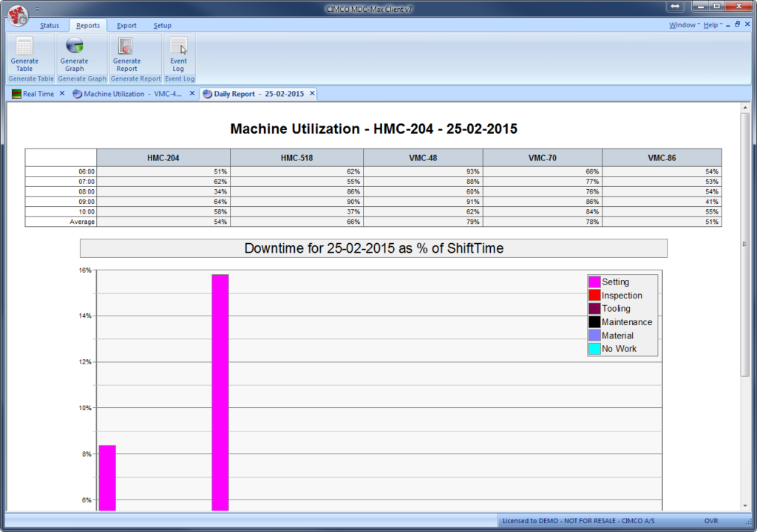The image size is (757, 532).
Task: Open the CIMCO application logo menu
Action: pos(18,15)
